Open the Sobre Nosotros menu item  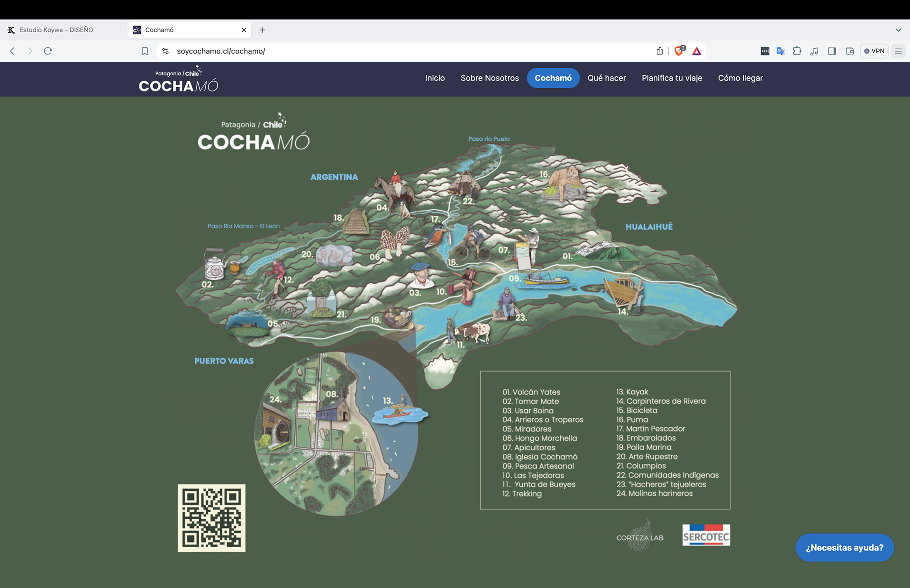pyautogui.click(x=490, y=78)
